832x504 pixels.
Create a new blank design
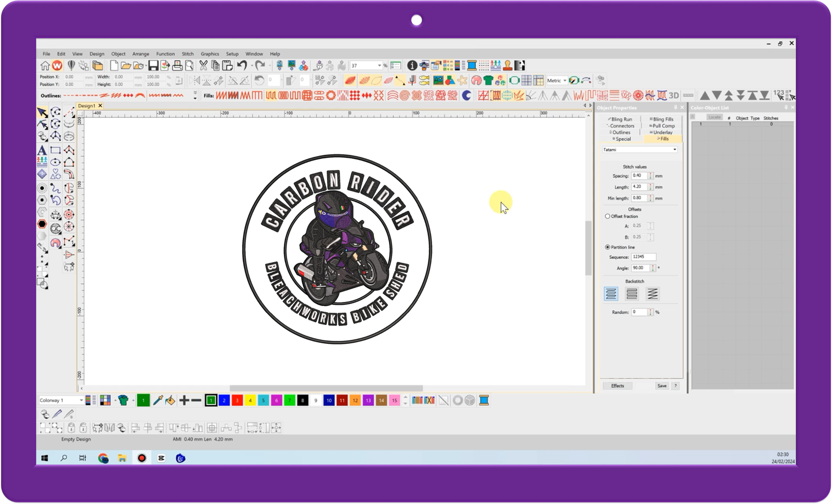(x=114, y=65)
